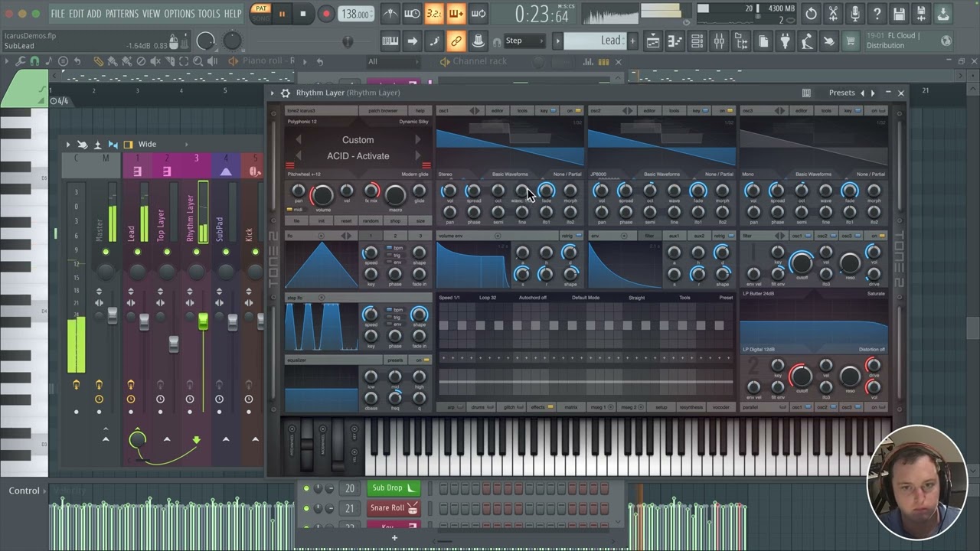The image size is (980, 551).
Task: Switch to the drums tab
Action: click(482, 407)
